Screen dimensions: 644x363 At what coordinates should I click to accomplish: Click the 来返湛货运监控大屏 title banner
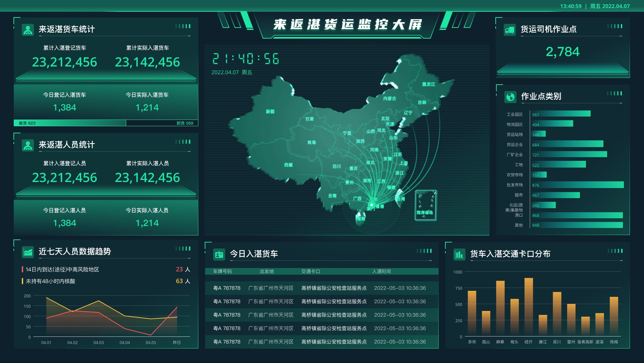(x=347, y=25)
